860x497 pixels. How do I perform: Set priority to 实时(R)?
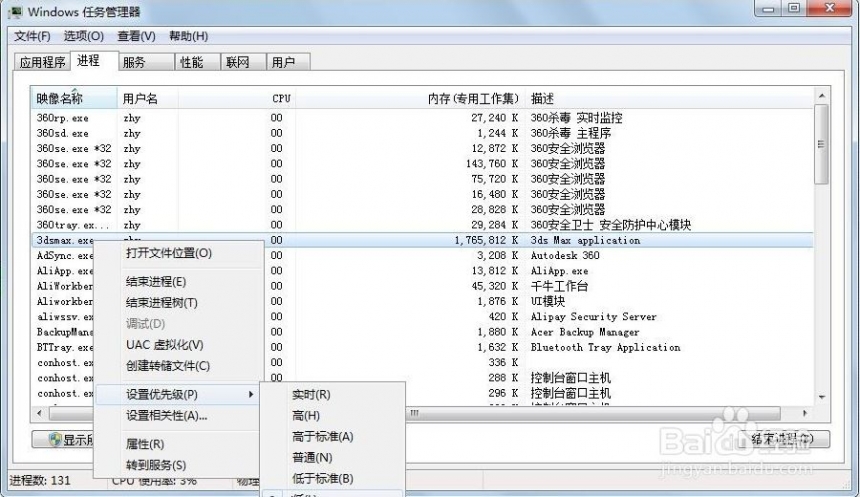coord(311,395)
